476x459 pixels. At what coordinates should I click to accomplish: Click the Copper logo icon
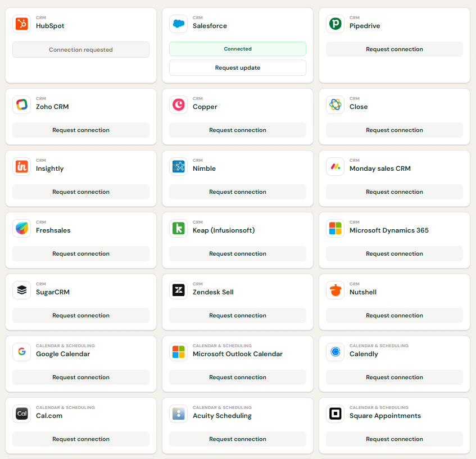179,104
